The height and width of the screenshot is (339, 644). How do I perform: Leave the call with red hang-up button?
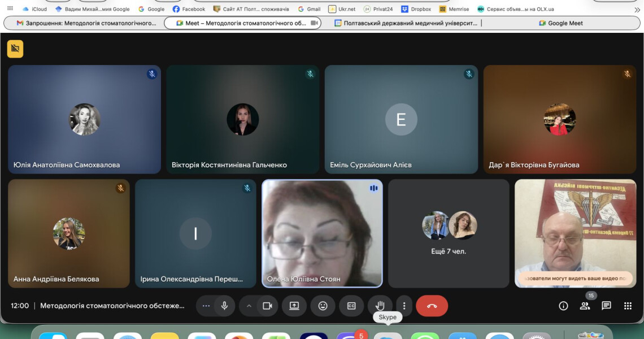pyautogui.click(x=432, y=306)
